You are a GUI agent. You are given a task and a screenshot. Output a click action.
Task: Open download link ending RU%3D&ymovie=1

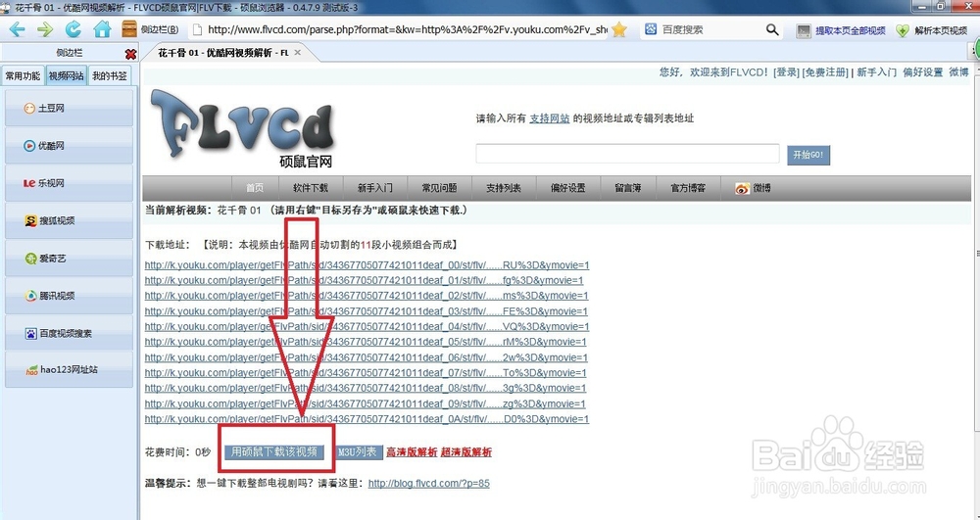tap(367, 265)
